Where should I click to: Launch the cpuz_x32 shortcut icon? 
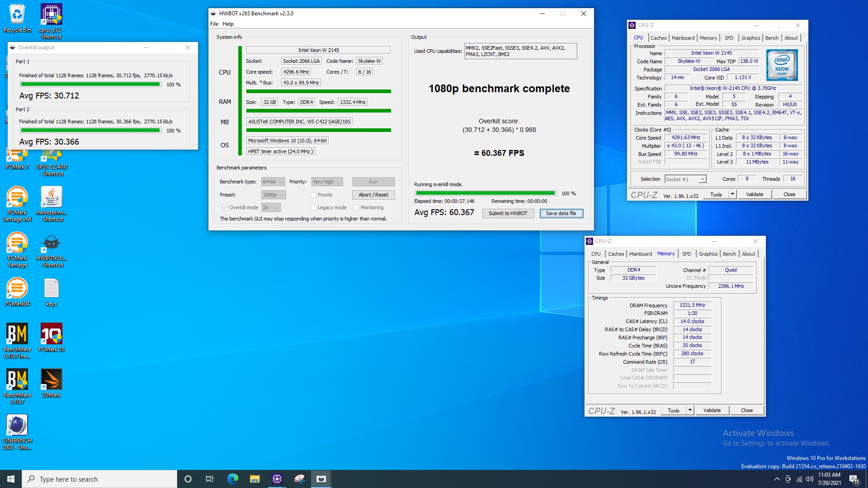[x=51, y=21]
